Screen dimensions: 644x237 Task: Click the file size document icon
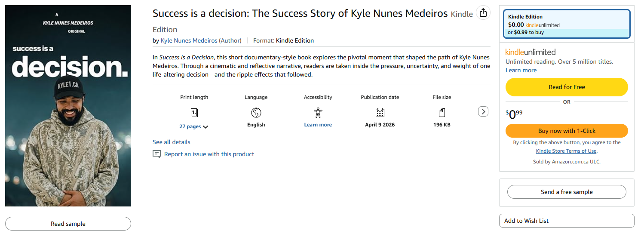point(442,113)
